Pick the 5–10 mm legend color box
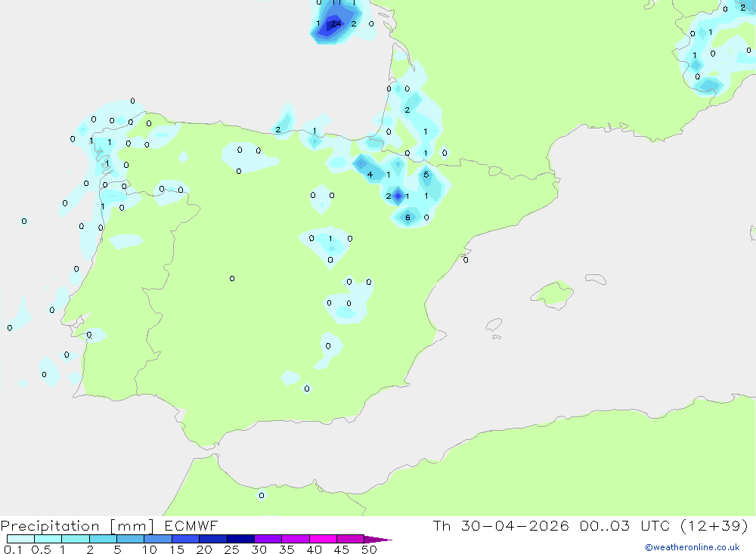Viewport: 756px width, 554px height. click(130, 539)
